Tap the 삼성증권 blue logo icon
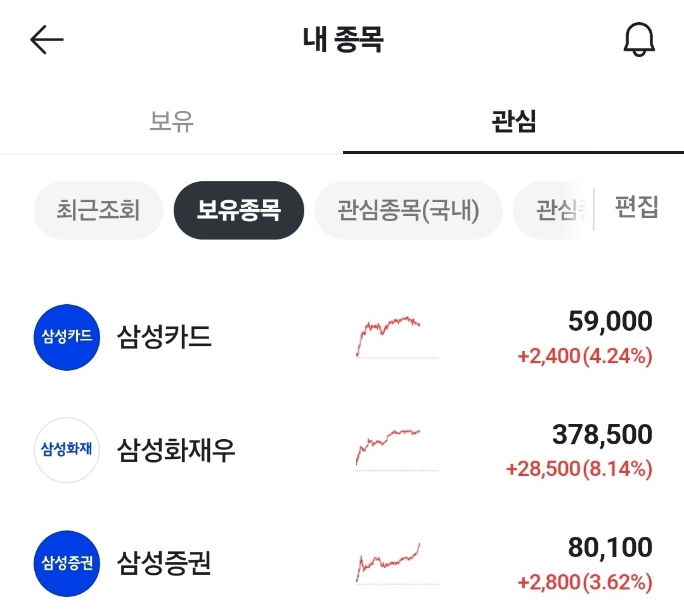This screenshot has width=684, height=616. (x=67, y=563)
